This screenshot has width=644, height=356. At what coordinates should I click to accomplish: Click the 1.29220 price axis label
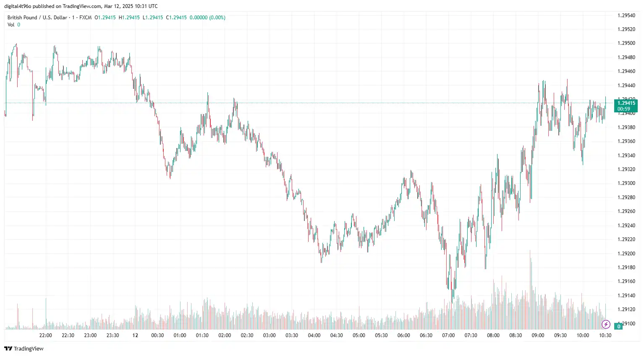pyautogui.click(x=626, y=239)
